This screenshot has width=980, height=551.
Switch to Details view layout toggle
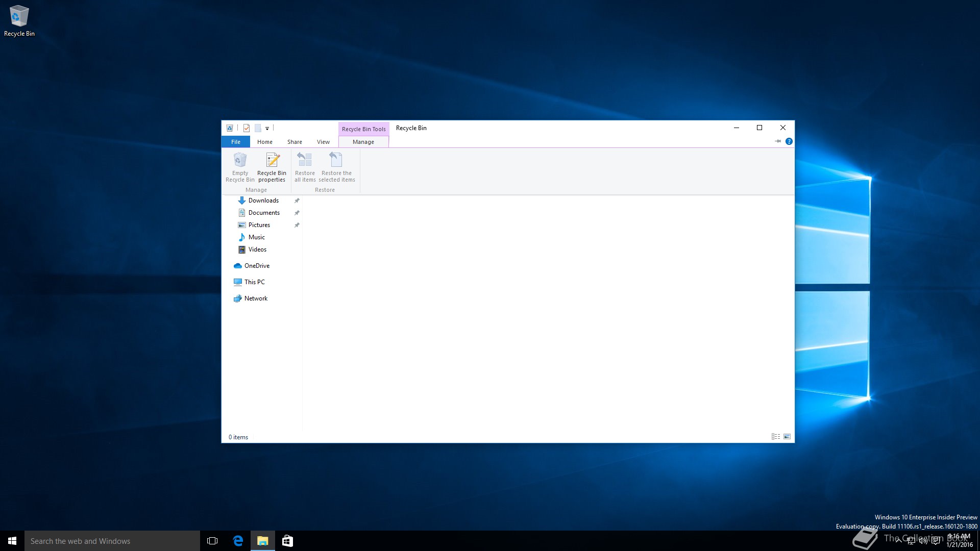click(776, 437)
